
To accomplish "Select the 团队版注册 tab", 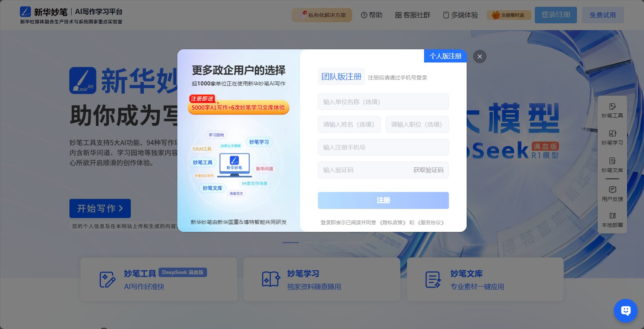I will [341, 77].
